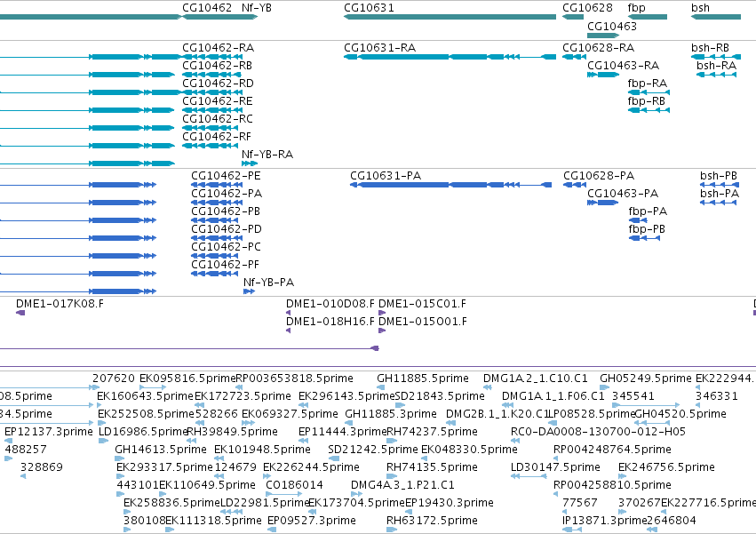Select the fbp-PA protein label
The image size is (756, 534).
[648, 211]
